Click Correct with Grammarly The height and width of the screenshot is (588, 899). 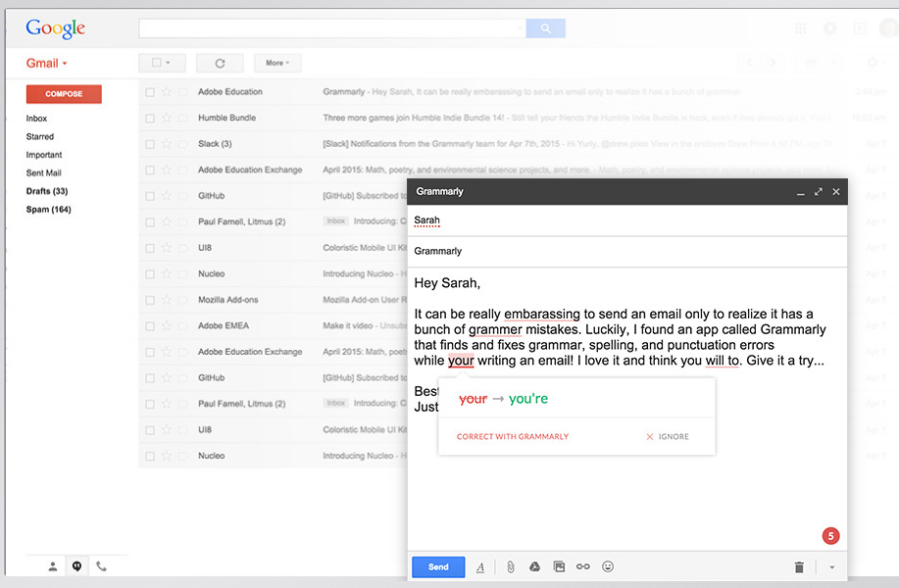point(513,436)
